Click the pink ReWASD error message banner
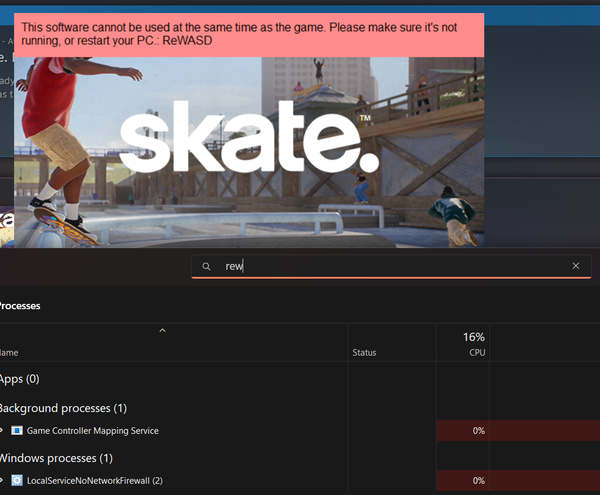 [x=249, y=35]
